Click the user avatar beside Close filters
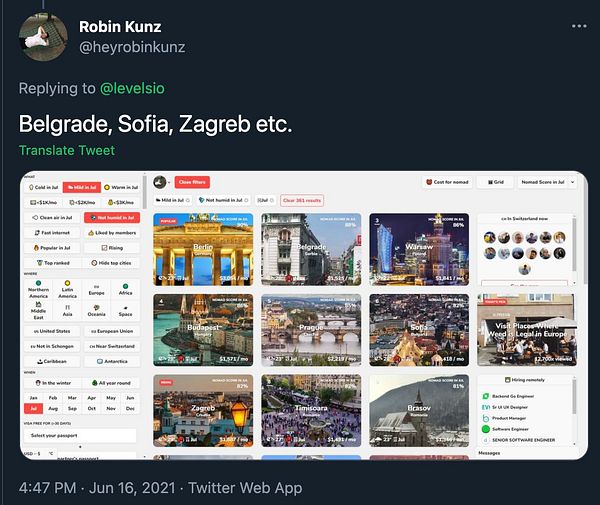The width and height of the screenshot is (600, 505). (x=160, y=182)
